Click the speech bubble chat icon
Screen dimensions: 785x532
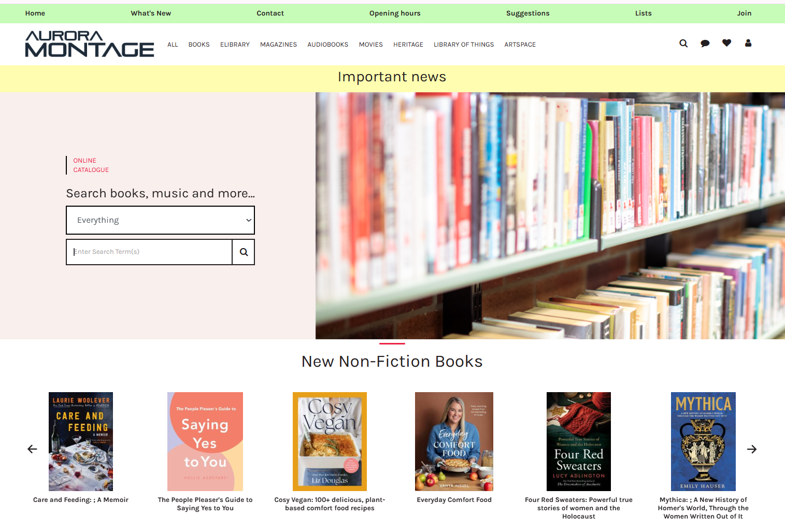[705, 44]
